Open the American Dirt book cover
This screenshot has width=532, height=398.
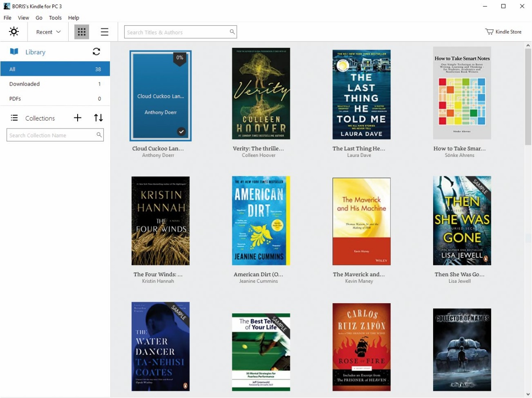261,221
